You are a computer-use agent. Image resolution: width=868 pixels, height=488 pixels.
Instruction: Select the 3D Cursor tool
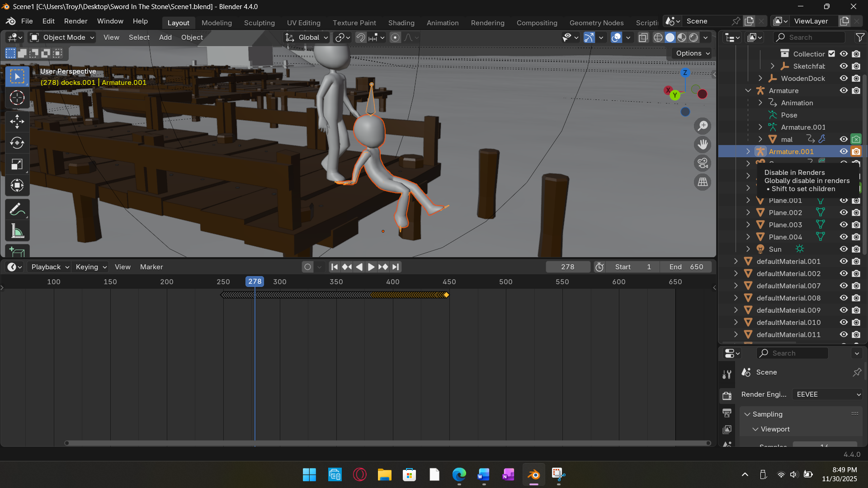click(17, 98)
